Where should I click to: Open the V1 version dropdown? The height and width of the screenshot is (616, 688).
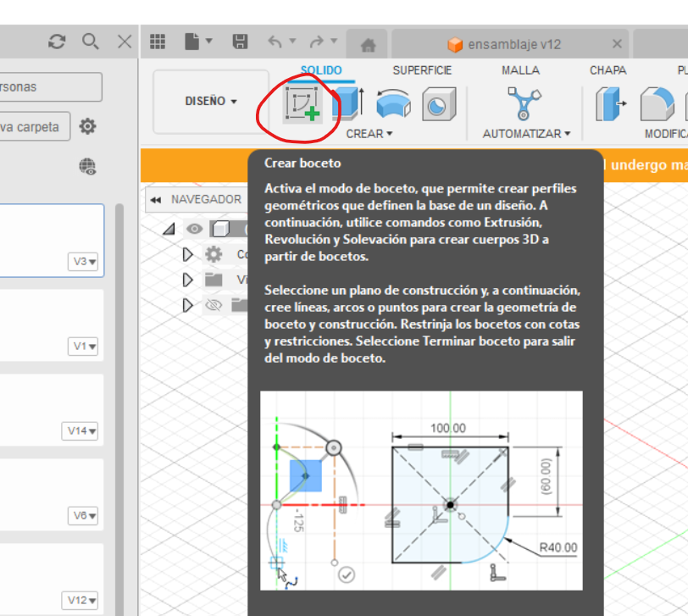point(83,347)
